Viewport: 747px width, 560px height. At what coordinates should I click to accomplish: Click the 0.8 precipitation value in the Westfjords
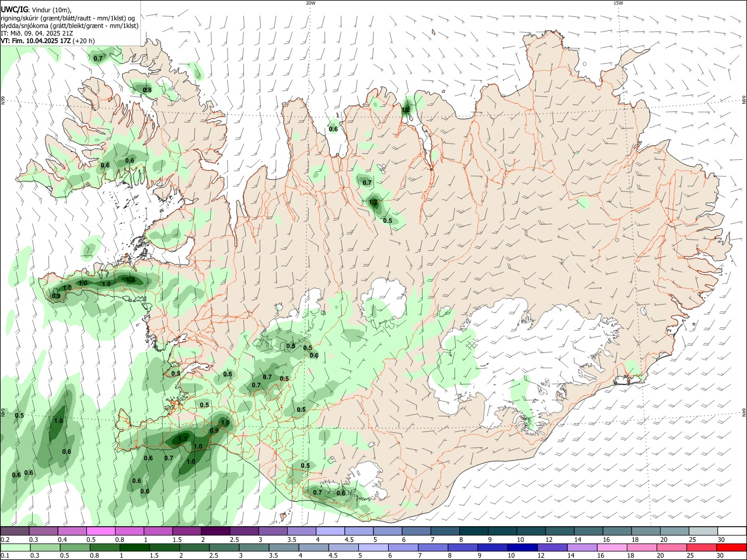tap(147, 90)
